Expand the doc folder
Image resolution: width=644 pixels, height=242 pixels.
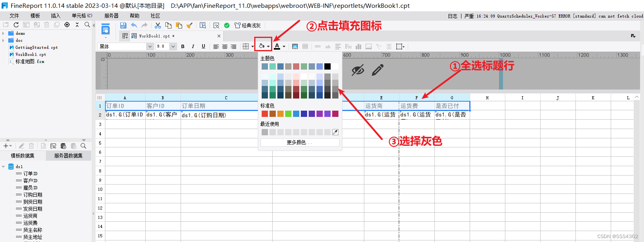coord(3,41)
